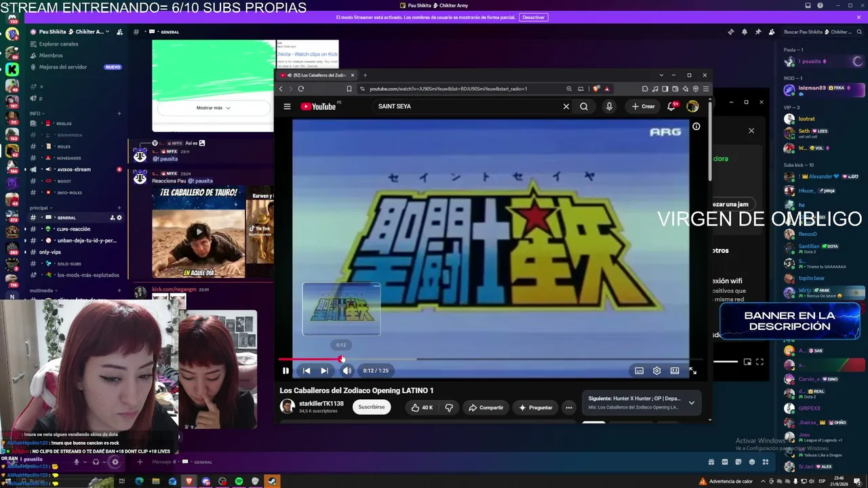Screen dimensions: 868x488
Task: Open more actions menu beside Preguntar
Action: pyautogui.click(x=569, y=407)
